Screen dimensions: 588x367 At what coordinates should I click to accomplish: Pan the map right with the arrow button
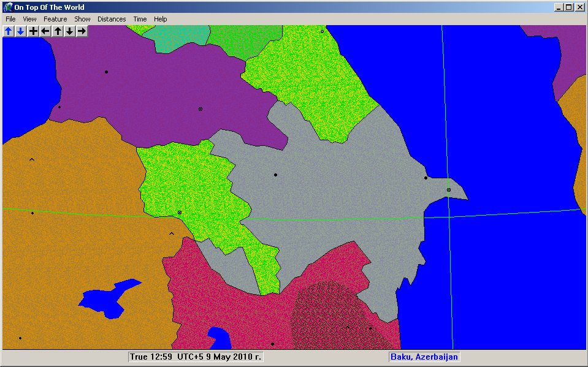point(82,31)
